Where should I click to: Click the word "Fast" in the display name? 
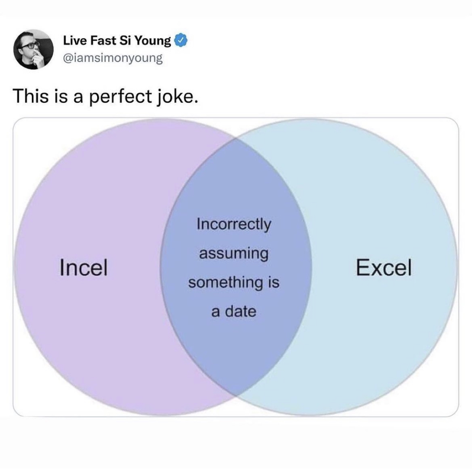pyautogui.click(x=103, y=40)
